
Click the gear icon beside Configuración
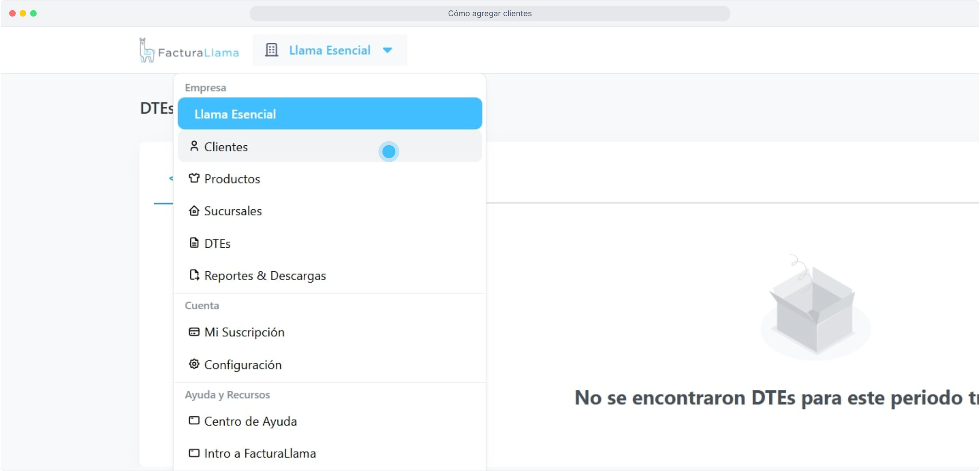click(194, 364)
